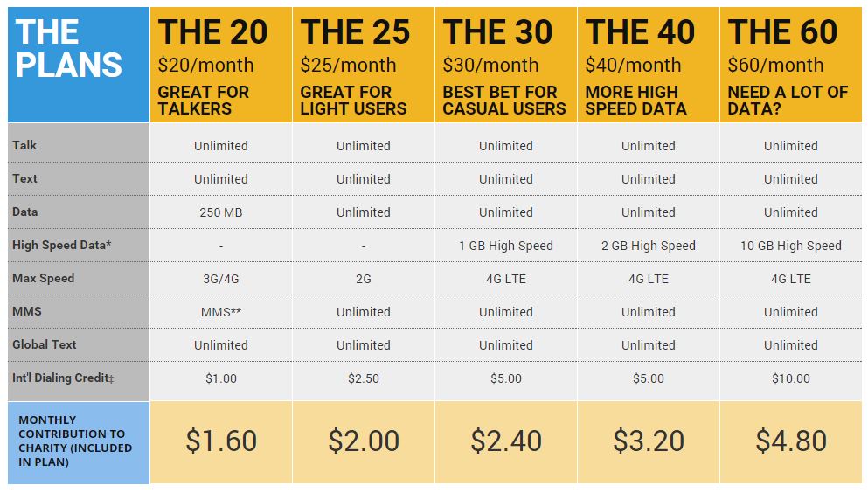The width and height of the screenshot is (868, 493).
Task: Click the $2.40 charity contribution amount
Action: (506, 441)
